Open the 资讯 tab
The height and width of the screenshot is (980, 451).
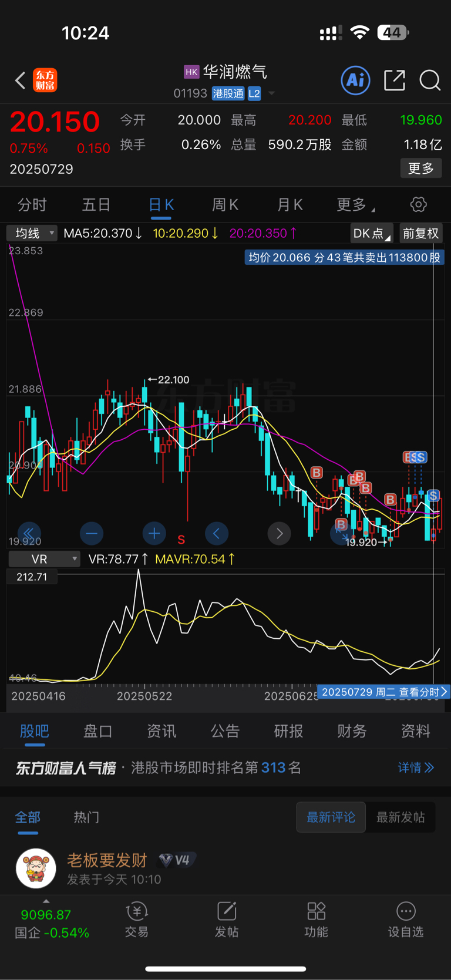(161, 731)
